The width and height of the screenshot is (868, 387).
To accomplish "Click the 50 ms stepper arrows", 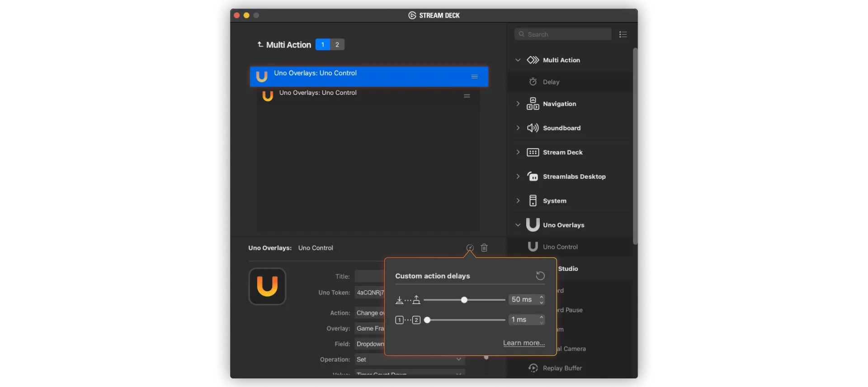I will [x=542, y=300].
